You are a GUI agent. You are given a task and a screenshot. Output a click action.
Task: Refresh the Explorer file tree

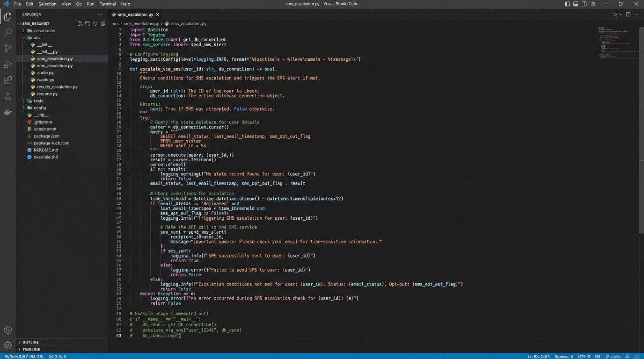point(95,23)
